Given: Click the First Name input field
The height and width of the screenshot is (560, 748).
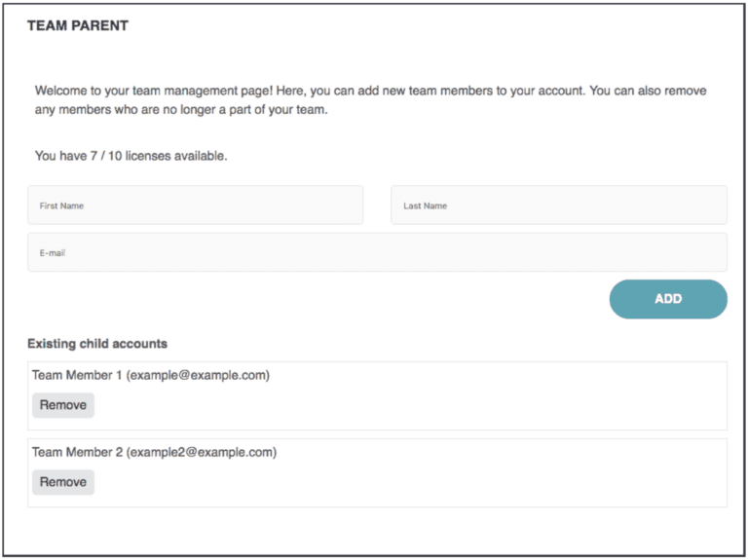Looking at the screenshot, I should [195, 205].
